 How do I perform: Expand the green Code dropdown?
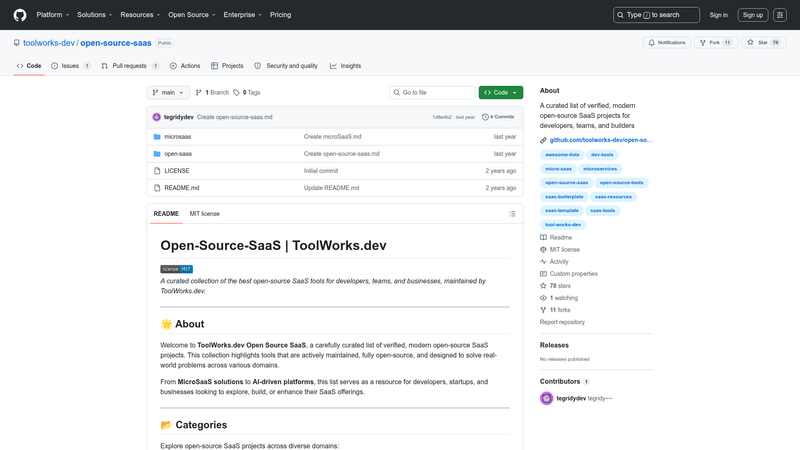[x=501, y=92]
